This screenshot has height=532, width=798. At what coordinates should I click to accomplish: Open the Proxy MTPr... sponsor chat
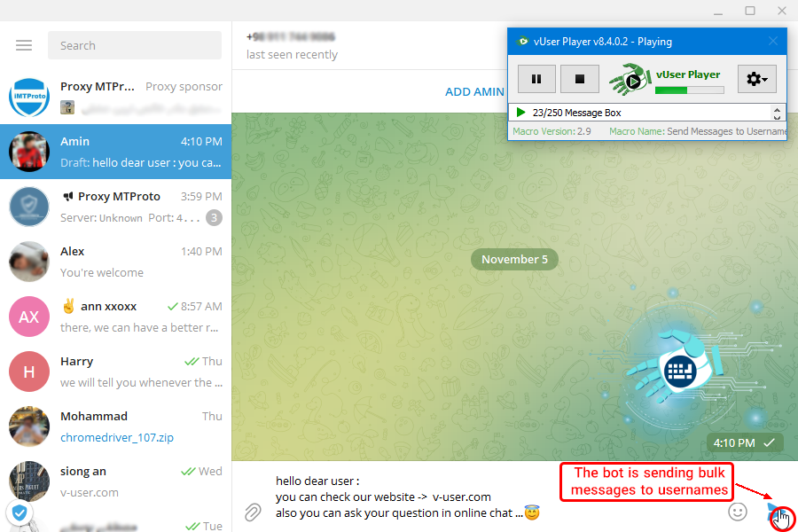[x=115, y=97]
